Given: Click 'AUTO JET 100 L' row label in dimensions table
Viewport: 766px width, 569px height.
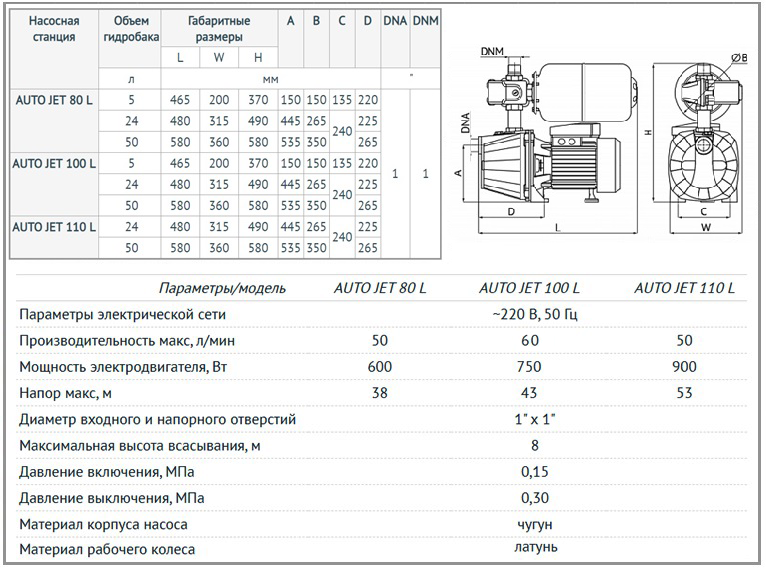Looking at the screenshot, I should (x=54, y=164).
